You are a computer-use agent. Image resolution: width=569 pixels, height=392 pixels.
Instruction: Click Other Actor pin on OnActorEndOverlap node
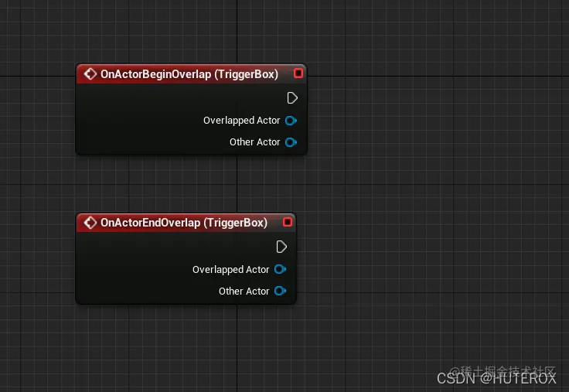tap(280, 291)
